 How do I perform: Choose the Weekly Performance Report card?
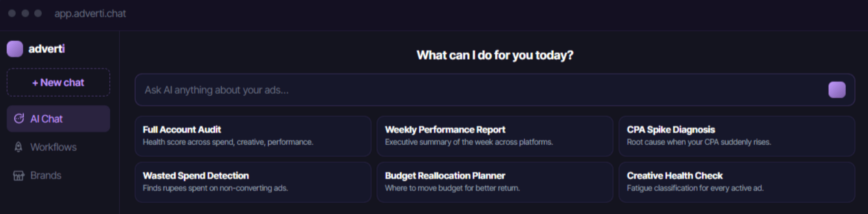(495, 136)
